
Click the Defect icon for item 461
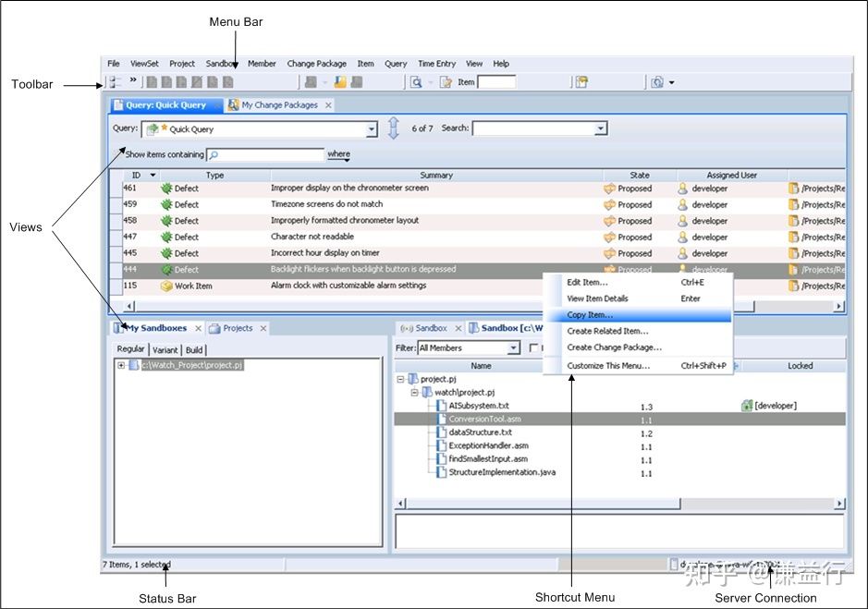166,189
